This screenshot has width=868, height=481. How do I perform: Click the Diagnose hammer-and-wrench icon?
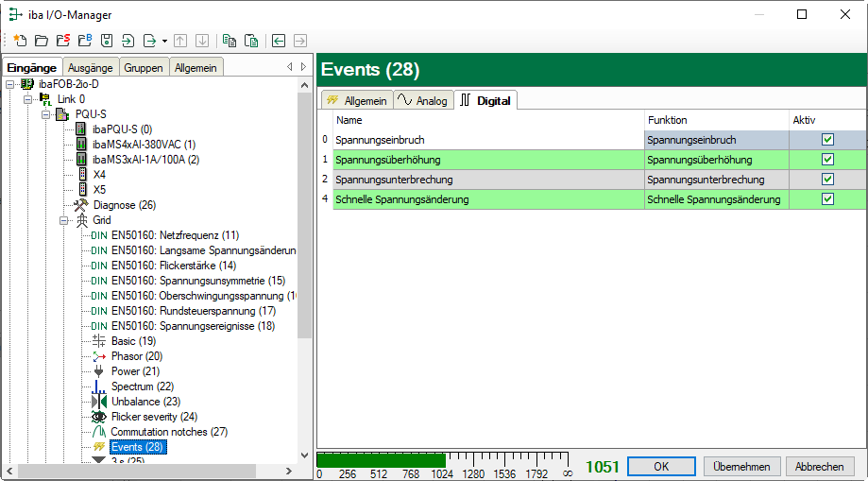81,205
